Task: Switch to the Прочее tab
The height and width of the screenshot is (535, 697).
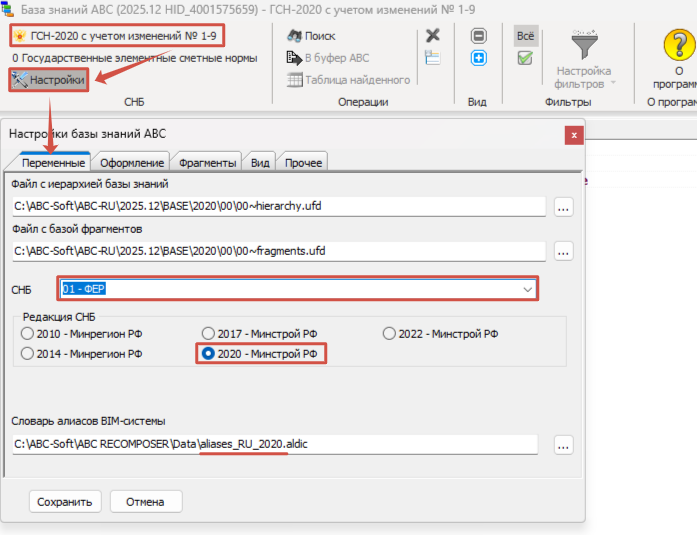Action: click(x=304, y=163)
